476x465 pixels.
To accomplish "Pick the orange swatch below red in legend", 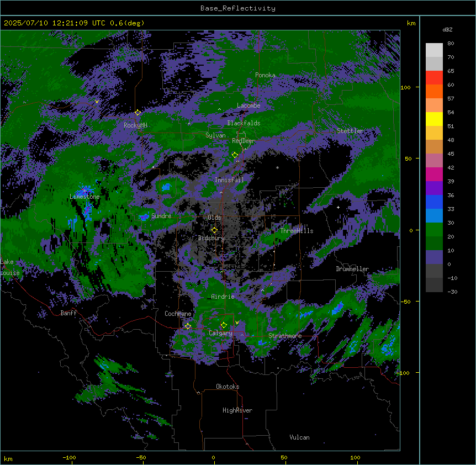I will pyautogui.click(x=434, y=91).
